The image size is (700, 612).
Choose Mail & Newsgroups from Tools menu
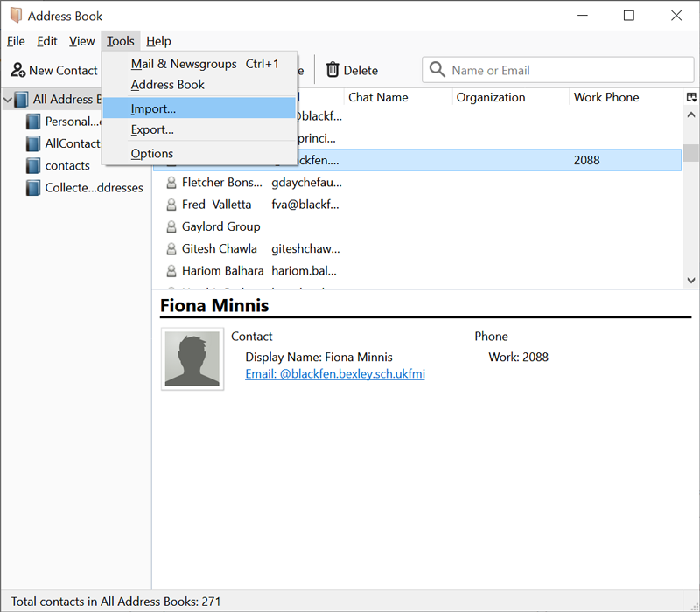click(x=199, y=64)
